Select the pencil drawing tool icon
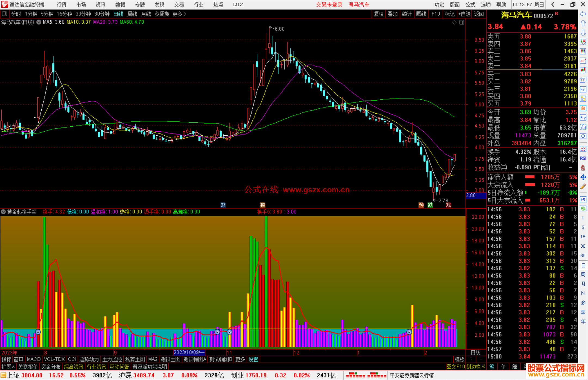This screenshot has width=588, height=380. tap(583, 187)
